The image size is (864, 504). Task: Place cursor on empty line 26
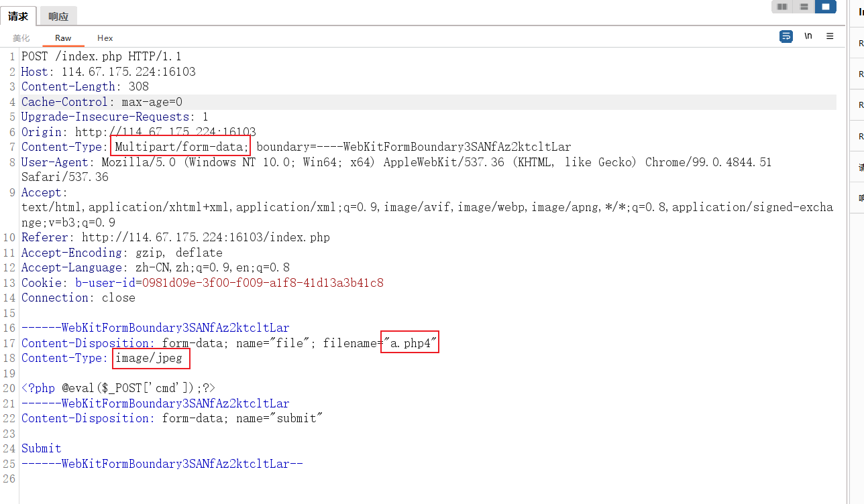(x=429, y=479)
